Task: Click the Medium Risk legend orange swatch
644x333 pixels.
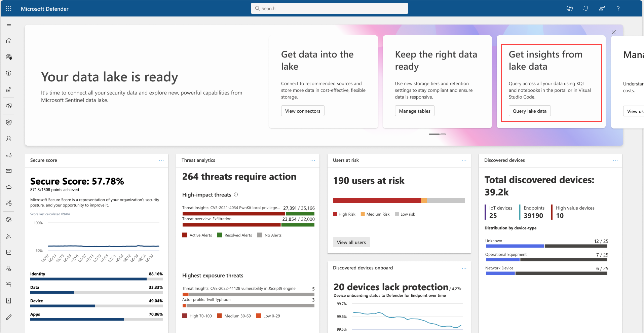Action: point(363,214)
